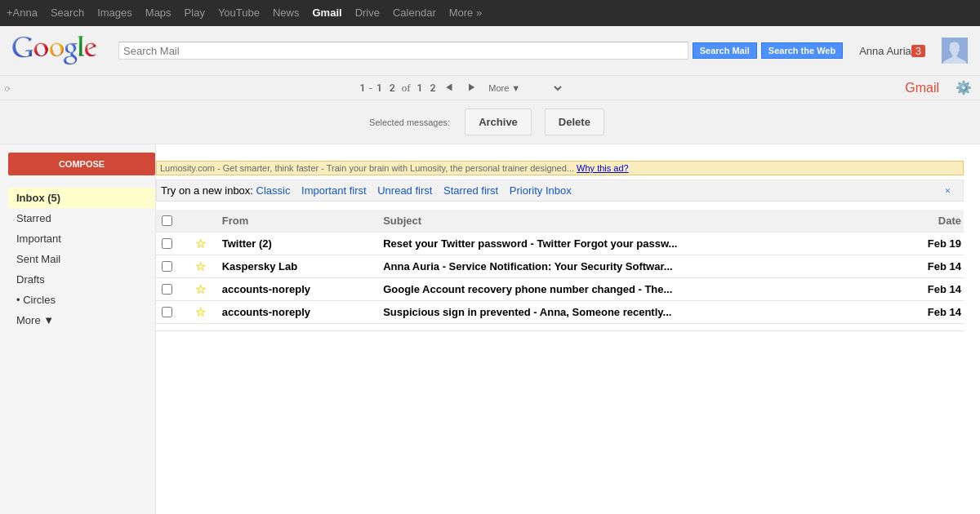Open Calendar from the top navigation bar
The height and width of the screenshot is (514, 980).
coord(414,12)
